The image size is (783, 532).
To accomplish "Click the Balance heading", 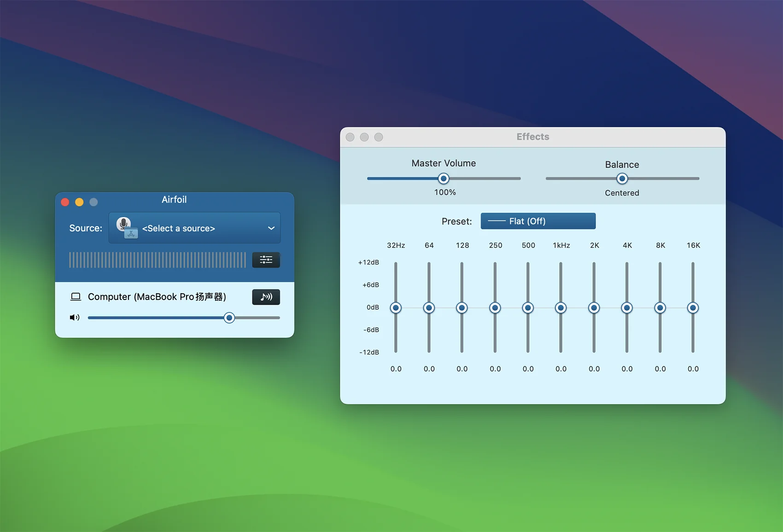I will click(622, 164).
